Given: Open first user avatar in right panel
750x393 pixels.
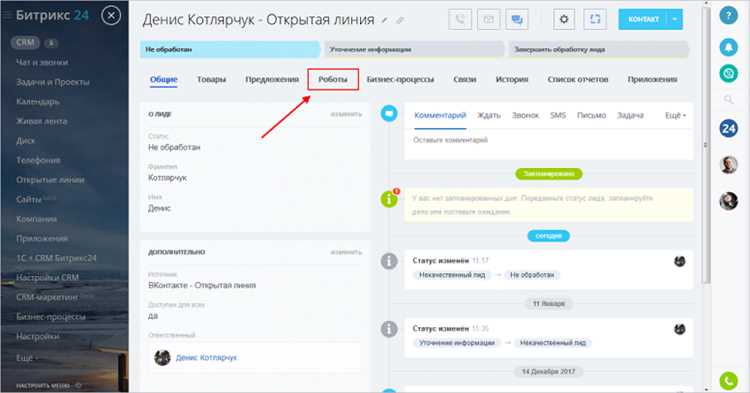Looking at the screenshot, I should [x=728, y=164].
